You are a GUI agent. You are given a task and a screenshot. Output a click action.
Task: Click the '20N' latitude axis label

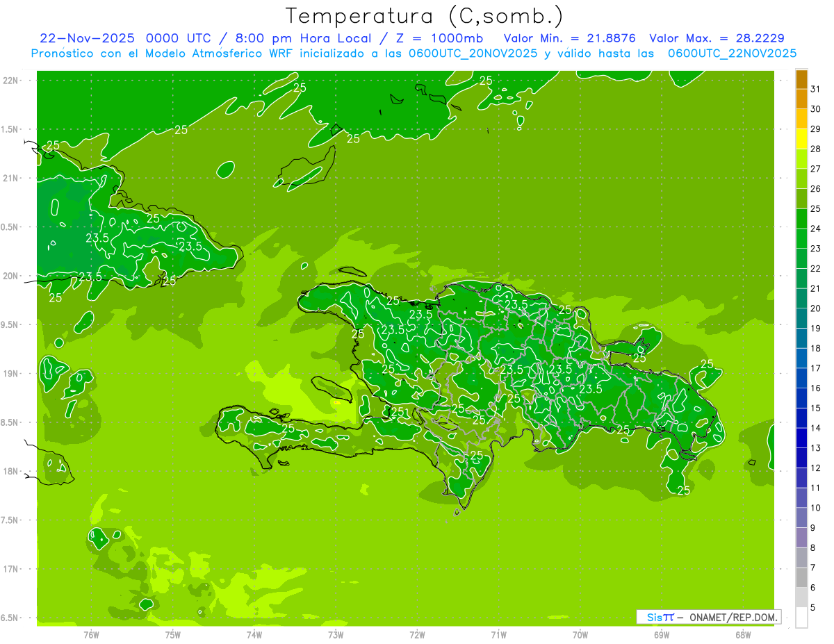10,276
